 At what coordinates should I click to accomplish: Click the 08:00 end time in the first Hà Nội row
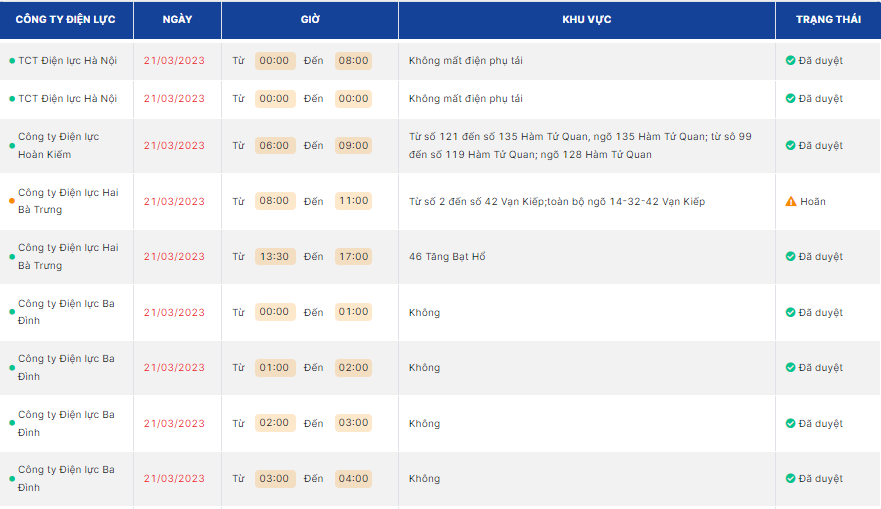353,61
